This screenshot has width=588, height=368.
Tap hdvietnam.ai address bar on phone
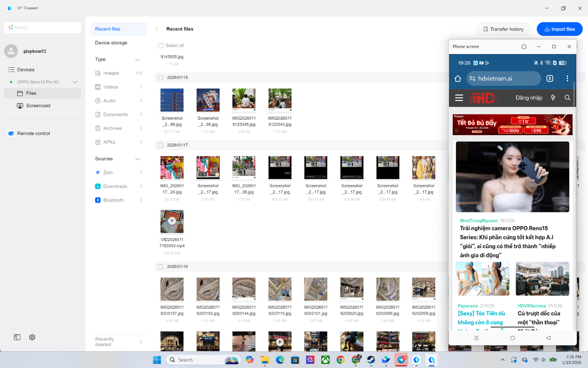coord(503,78)
